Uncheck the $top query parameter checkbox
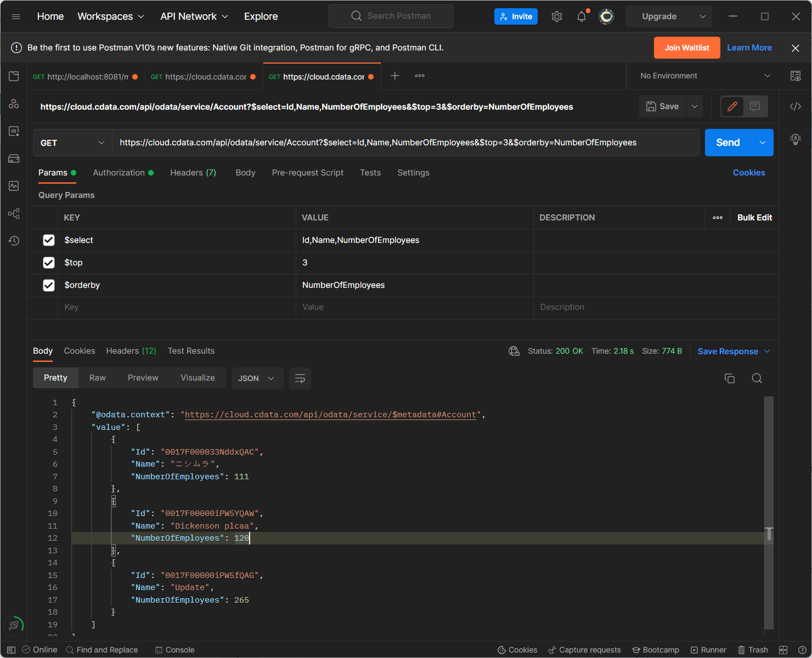This screenshot has height=658, width=812. click(49, 263)
